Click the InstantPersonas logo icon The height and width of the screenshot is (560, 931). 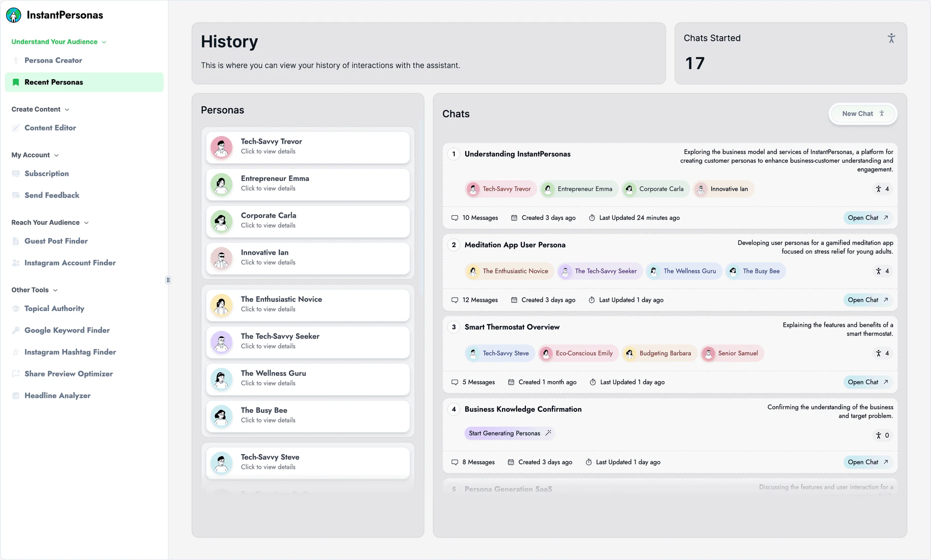coord(13,15)
